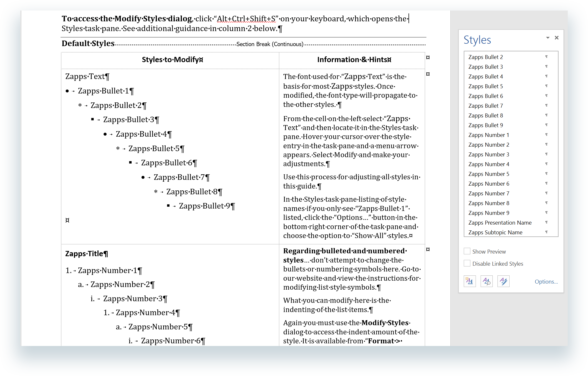The image size is (588, 376).
Task: Select Zapps Number 5 style in list
Action: click(511, 174)
